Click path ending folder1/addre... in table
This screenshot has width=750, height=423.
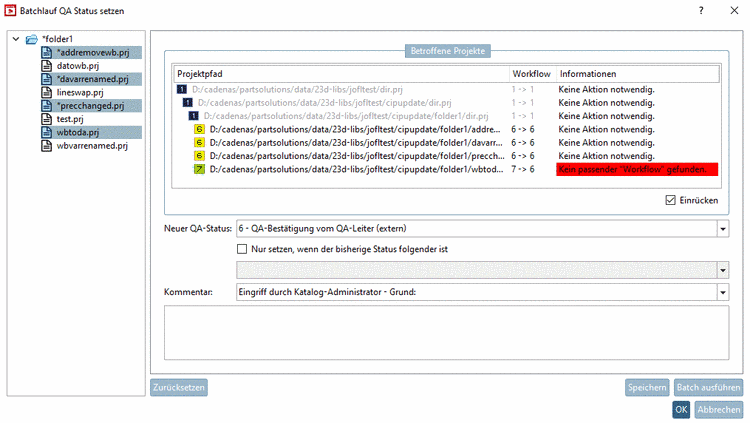(355, 129)
